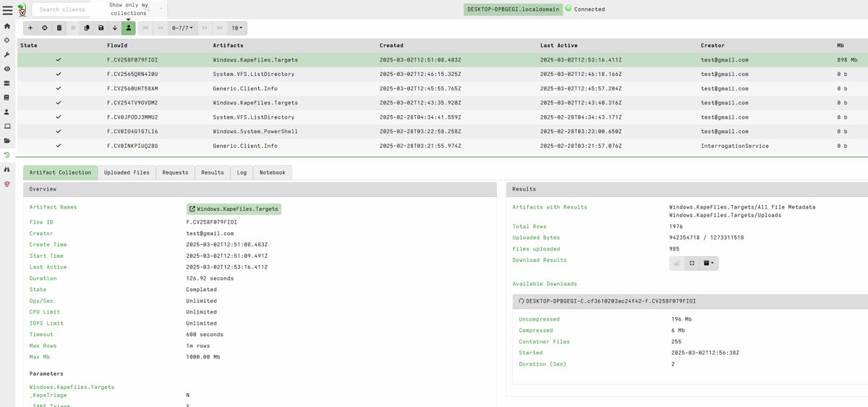Delete the selected collection with trash icon

click(59, 28)
